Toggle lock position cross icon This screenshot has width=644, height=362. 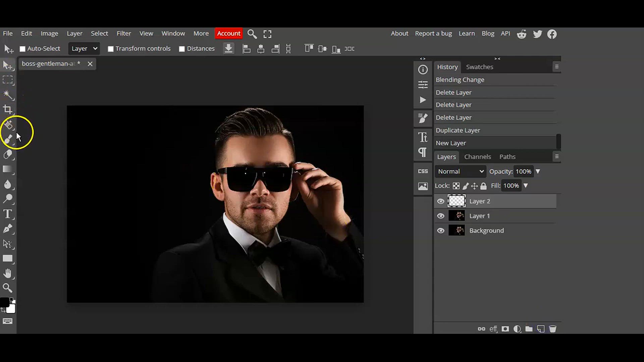pyautogui.click(x=474, y=186)
